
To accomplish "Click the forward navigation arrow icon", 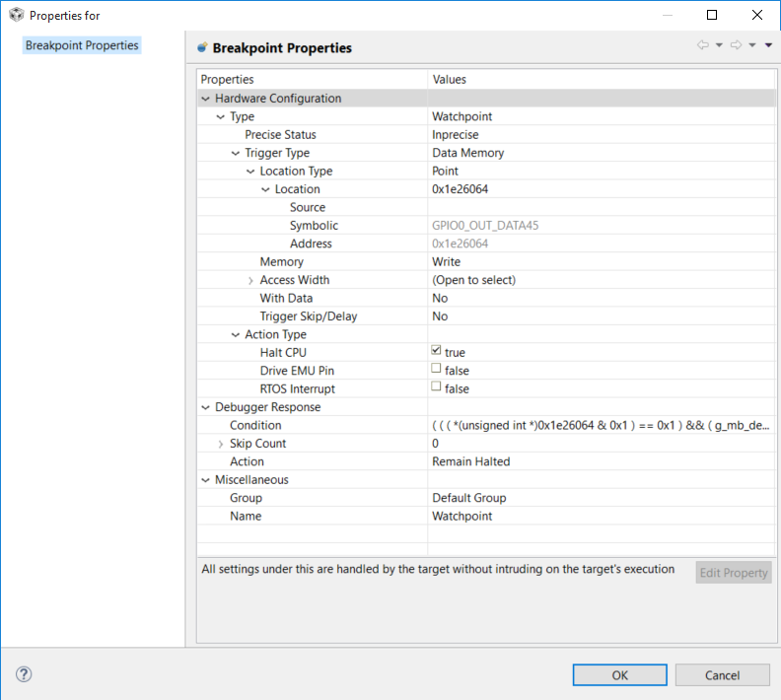I will click(x=737, y=44).
